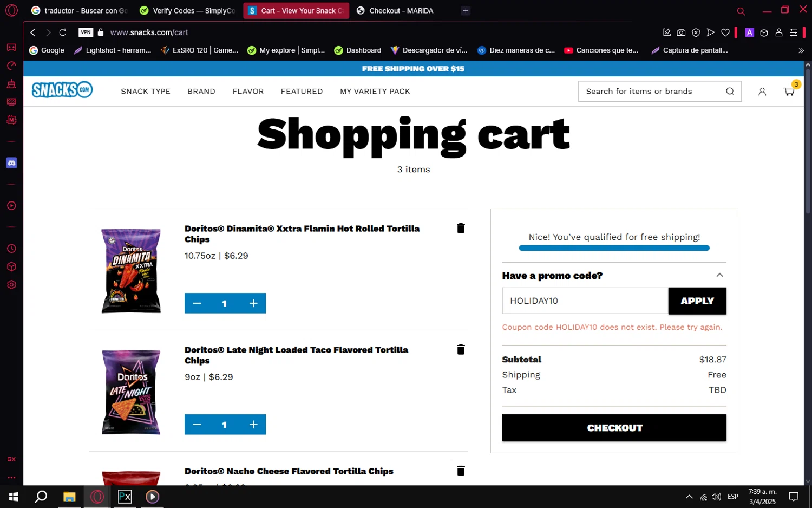Open Discord in Opera sidebar
The width and height of the screenshot is (812, 508).
pyautogui.click(x=11, y=163)
